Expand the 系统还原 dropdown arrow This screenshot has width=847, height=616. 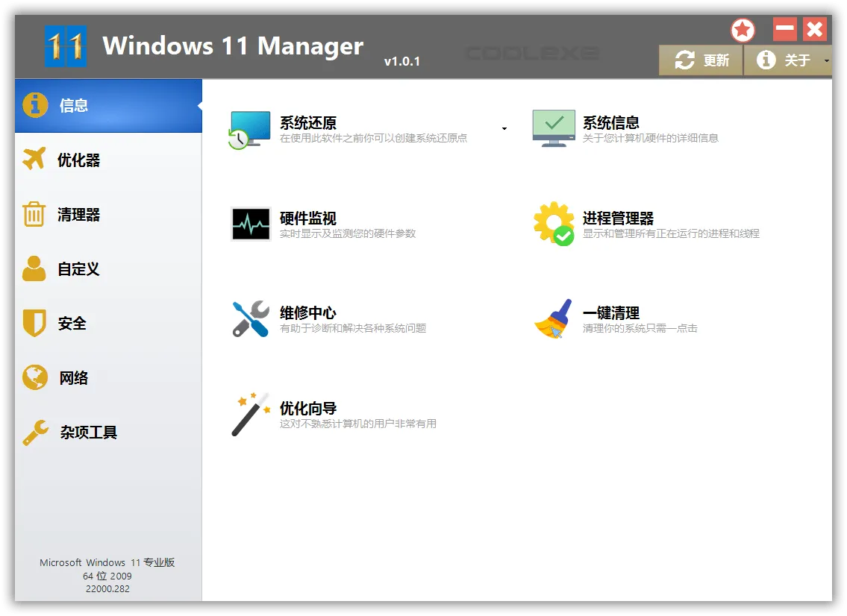(x=504, y=128)
